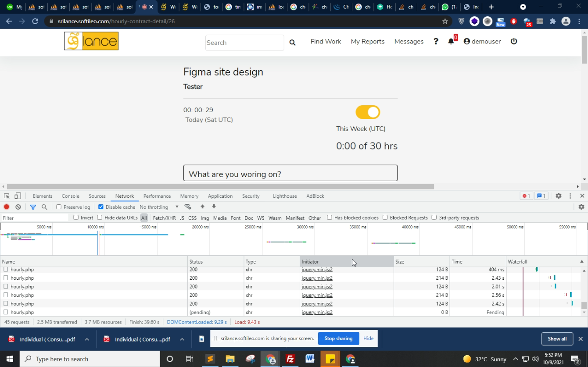The image size is (588, 367).
Task: Turn off the time tracker toggle
Action: coord(368,112)
